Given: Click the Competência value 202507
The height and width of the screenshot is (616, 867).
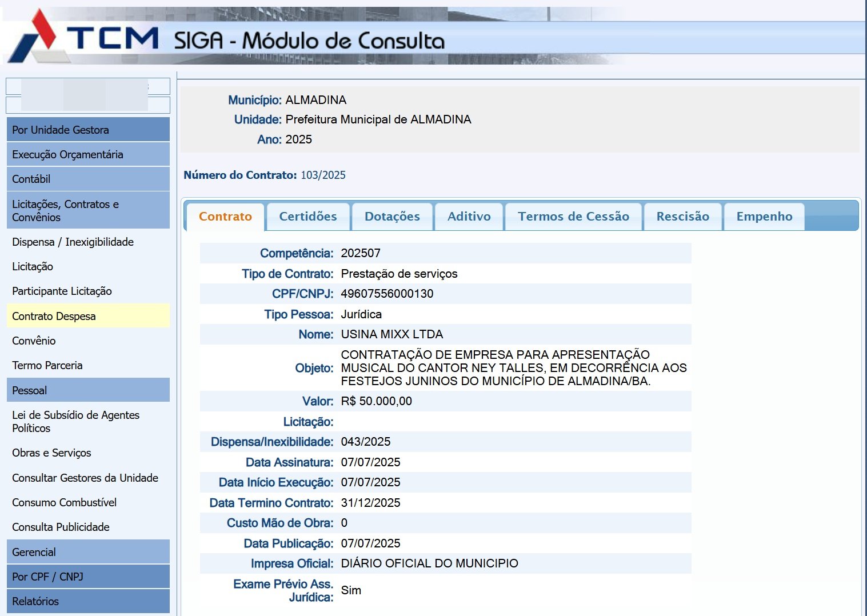Looking at the screenshot, I should [361, 253].
